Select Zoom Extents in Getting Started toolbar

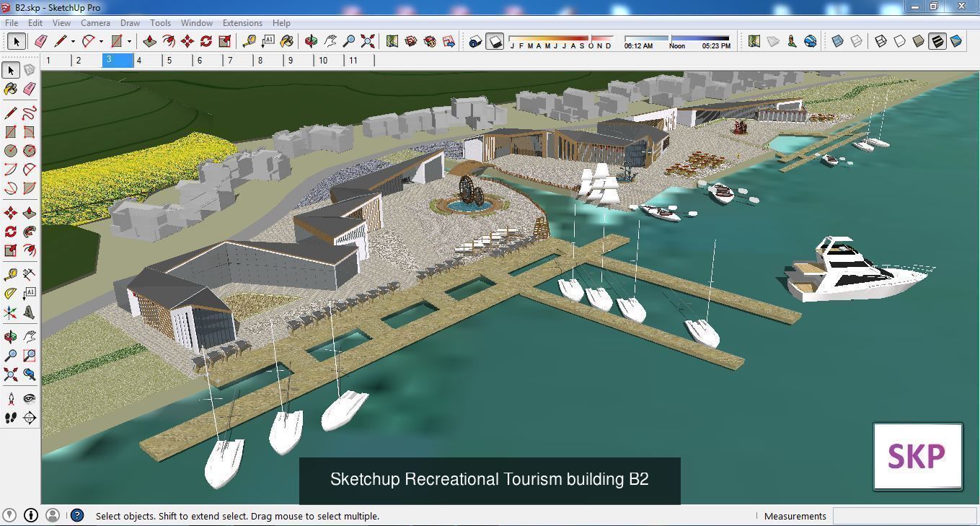pyautogui.click(x=368, y=41)
